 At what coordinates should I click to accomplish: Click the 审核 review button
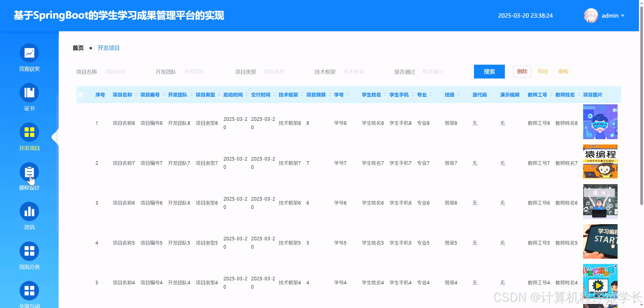(x=563, y=71)
